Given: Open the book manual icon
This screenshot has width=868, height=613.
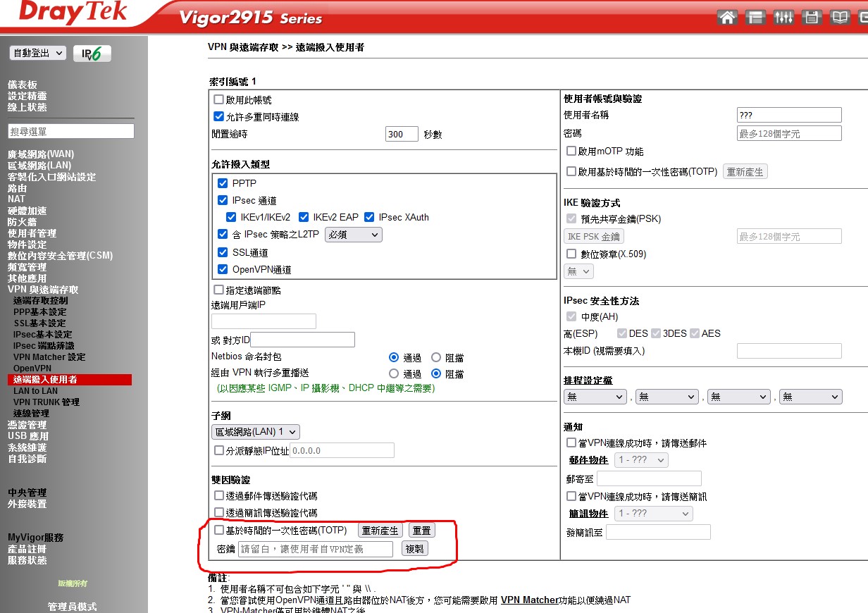Looking at the screenshot, I should pyautogui.click(x=839, y=18).
